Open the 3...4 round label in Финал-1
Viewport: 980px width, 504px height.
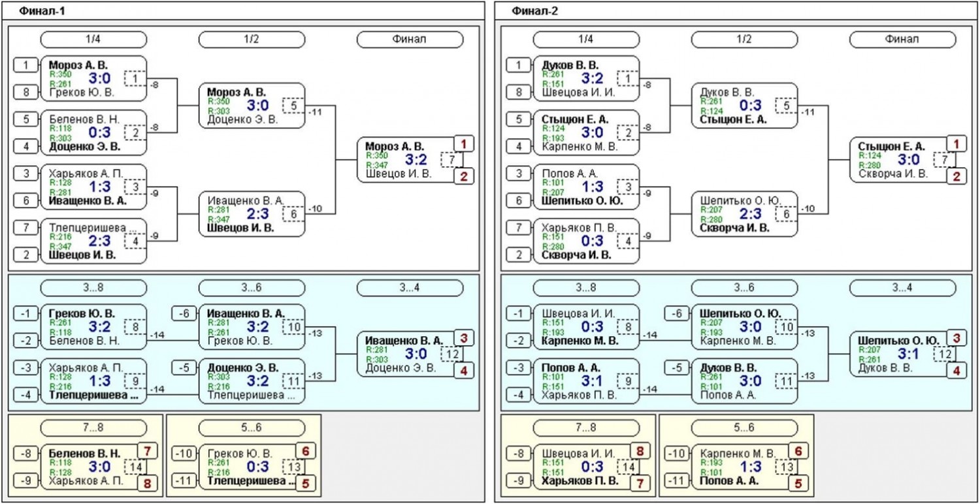[x=410, y=288]
